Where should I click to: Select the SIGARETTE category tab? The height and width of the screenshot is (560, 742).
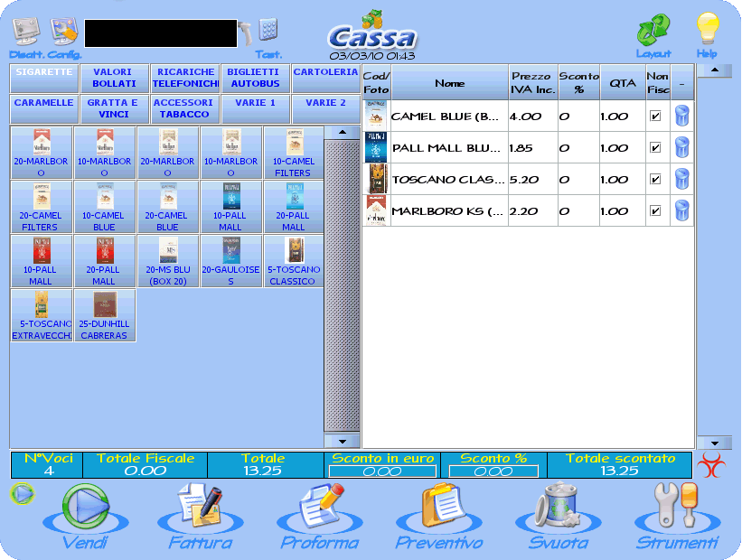click(x=44, y=78)
